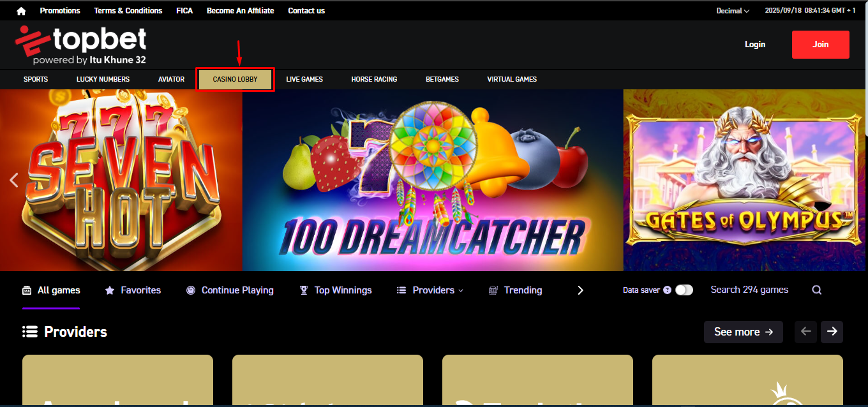Click See more in Providers section
The width and height of the screenshot is (868, 407).
[743, 332]
